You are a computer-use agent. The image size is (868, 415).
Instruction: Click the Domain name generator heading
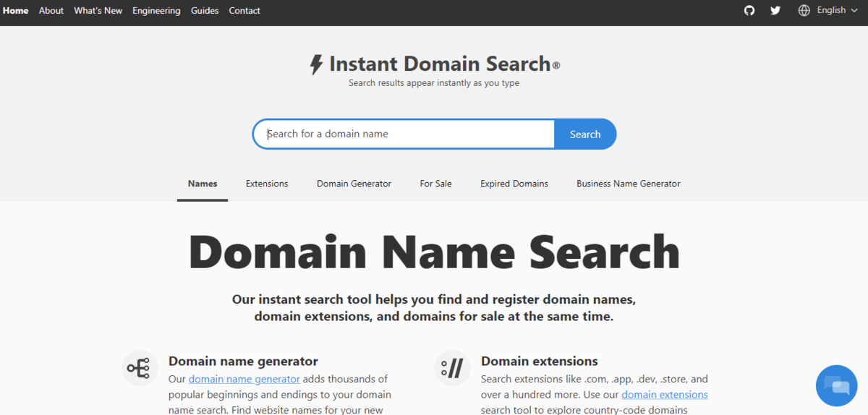[243, 361]
